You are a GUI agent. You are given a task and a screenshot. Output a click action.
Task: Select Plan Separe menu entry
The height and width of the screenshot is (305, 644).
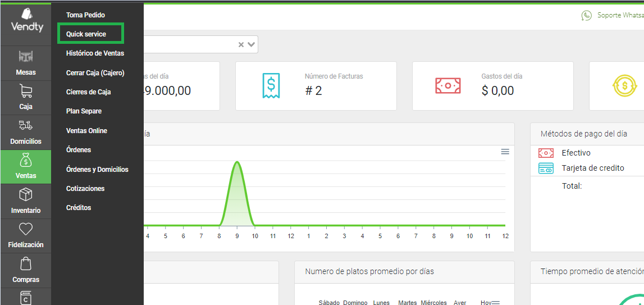coord(84,111)
